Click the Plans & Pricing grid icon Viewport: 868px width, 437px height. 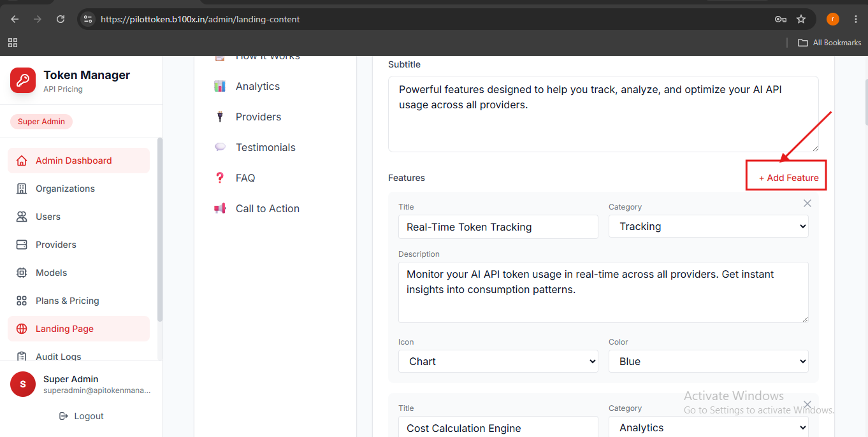pos(22,301)
